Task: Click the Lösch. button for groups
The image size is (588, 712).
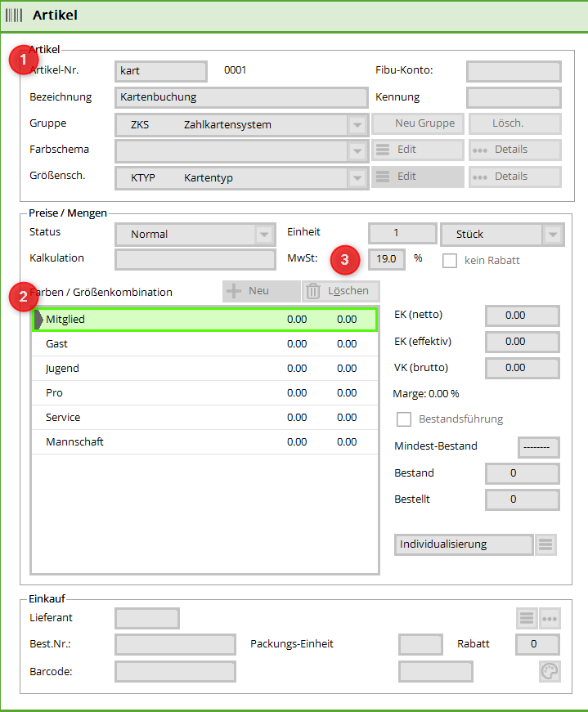Action: [515, 123]
